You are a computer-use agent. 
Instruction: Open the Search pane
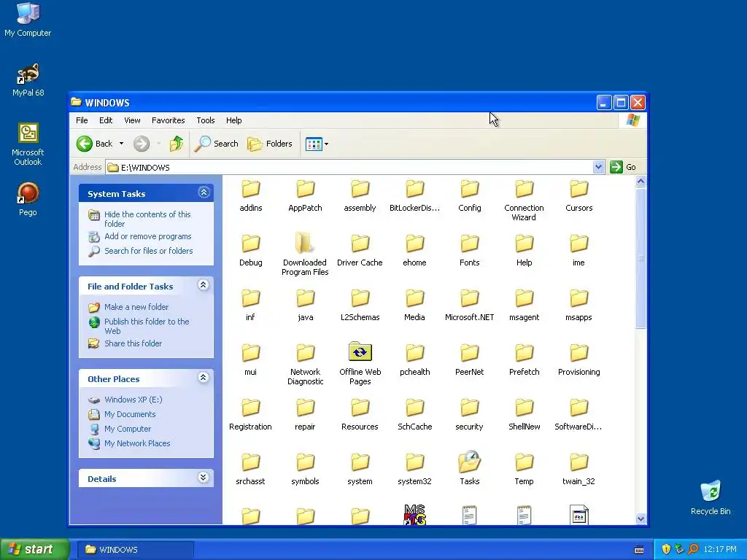tap(216, 144)
